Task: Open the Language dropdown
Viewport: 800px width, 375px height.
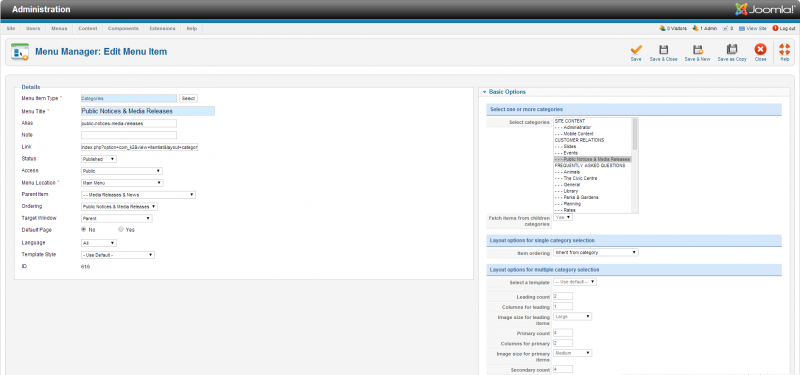Action: (99, 243)
